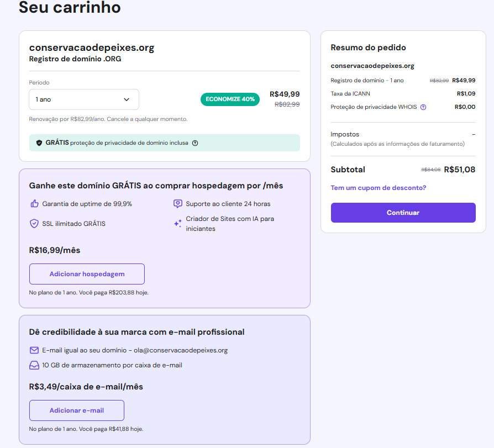Open the WHOIS privacy protection tooltip icon
Viewport: 494px width, 448px height.
[x=423, y=107]
